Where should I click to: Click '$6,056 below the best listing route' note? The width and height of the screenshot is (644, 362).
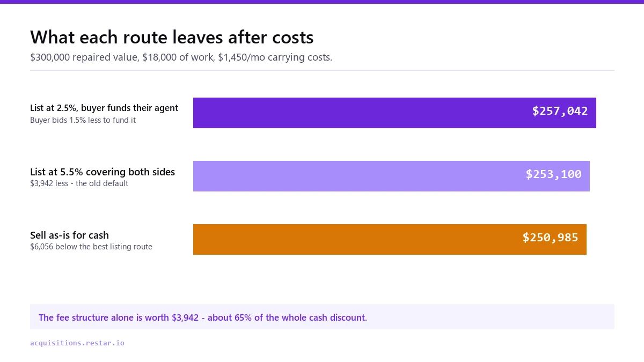point(91,247)
